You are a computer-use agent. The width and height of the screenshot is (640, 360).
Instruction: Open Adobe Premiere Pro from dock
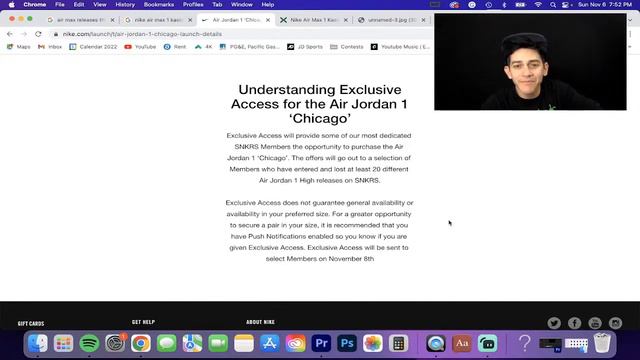pyautogui.click(x=321, y=343)
